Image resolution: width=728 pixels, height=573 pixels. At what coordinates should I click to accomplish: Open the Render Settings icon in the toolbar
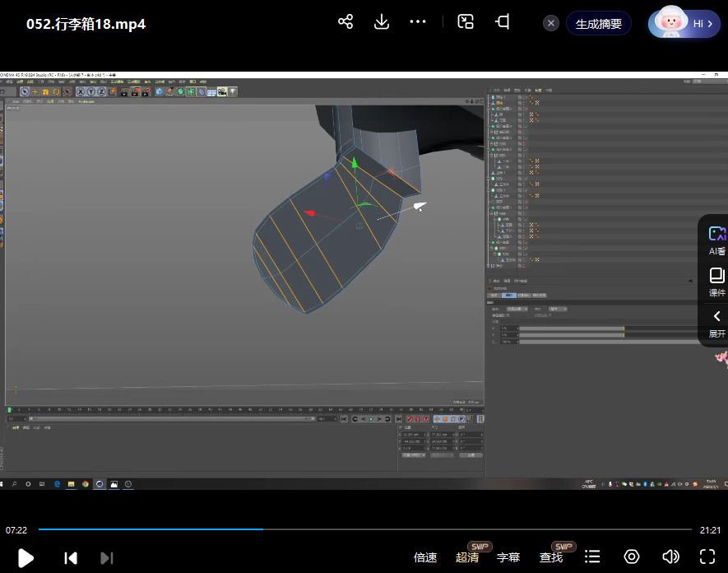click(144, 93)
